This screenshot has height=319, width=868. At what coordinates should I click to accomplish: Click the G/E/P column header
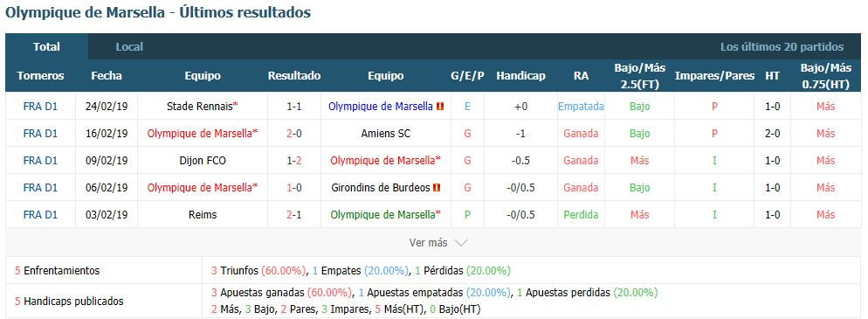coord(468,76)
